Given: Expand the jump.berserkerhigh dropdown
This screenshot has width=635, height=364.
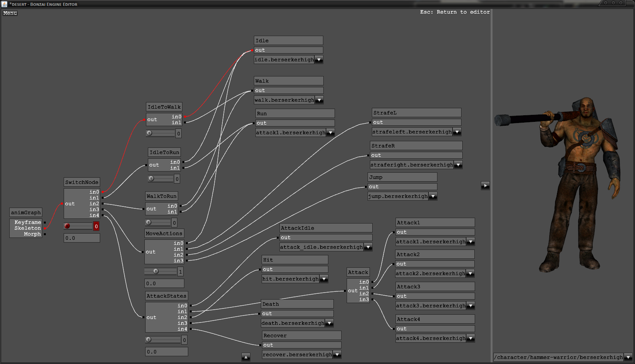Looking at the screenshot, I should coord(433,196).
